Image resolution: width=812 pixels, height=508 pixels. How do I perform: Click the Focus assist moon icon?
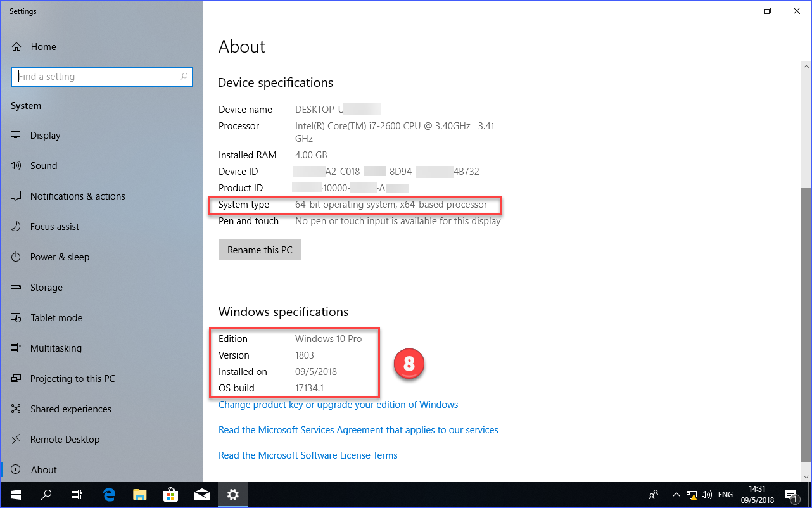[x=16, y=227]
